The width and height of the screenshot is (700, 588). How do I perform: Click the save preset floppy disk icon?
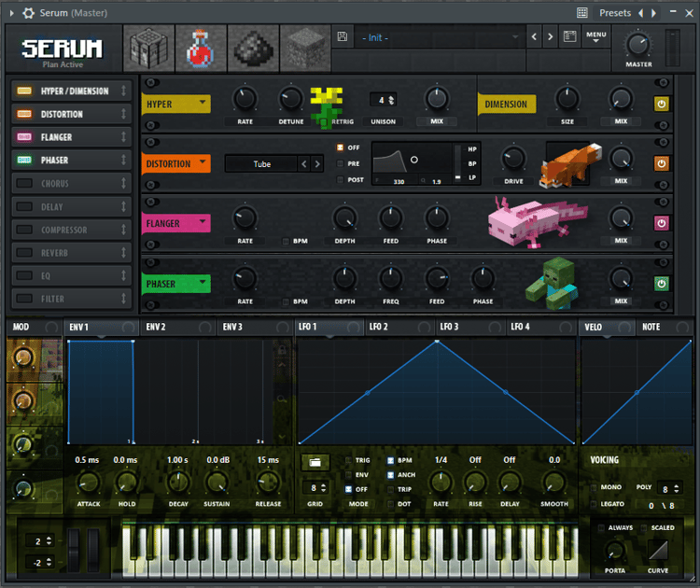[343, 36]
